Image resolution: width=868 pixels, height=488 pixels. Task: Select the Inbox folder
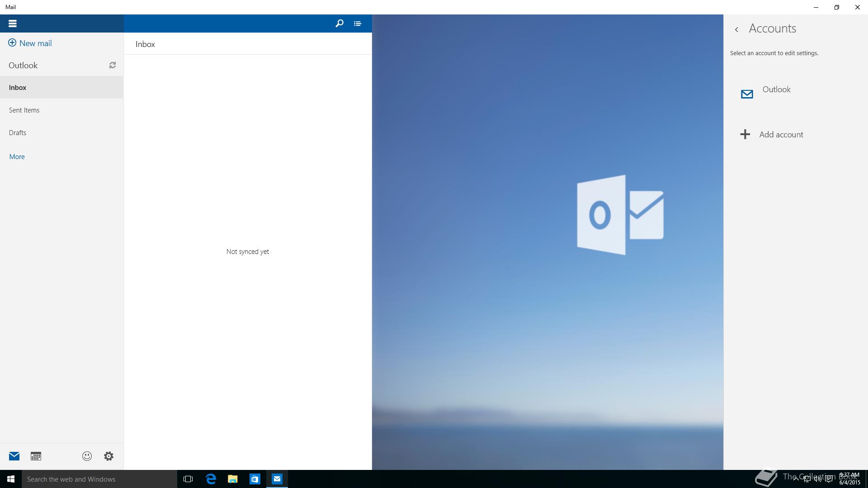pyautogui.click(x=18, y=88)
